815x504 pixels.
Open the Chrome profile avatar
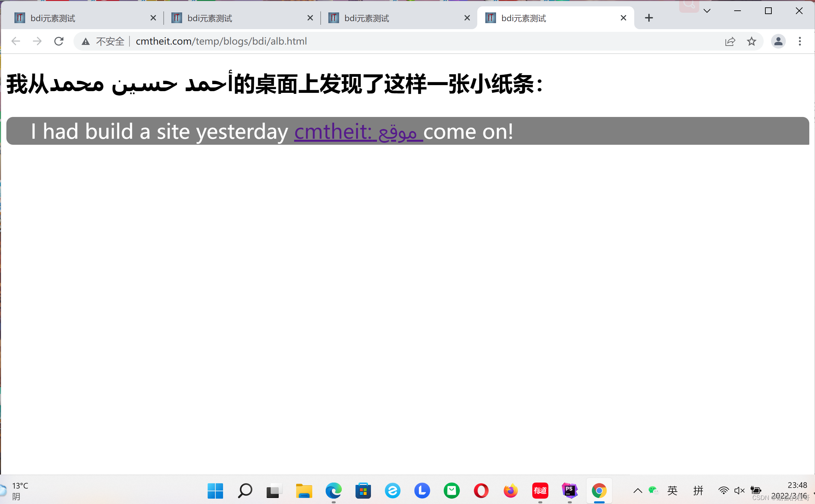(778, 41)
